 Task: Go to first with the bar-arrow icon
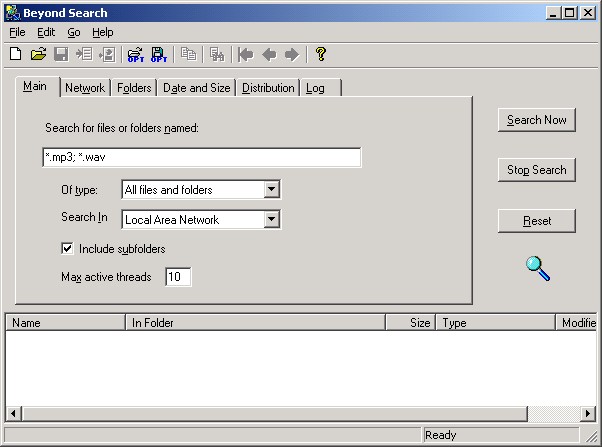coord(246,55)
